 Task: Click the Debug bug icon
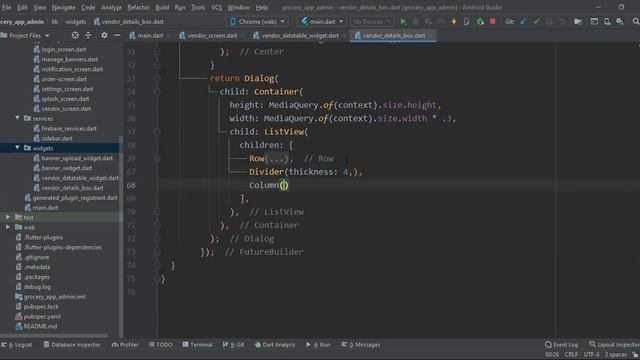tap(416, 22)
